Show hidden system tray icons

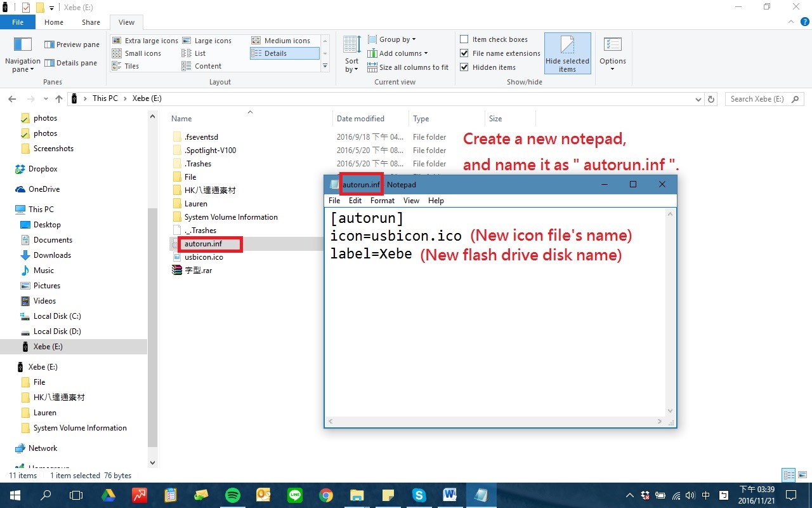coord(630,495)
